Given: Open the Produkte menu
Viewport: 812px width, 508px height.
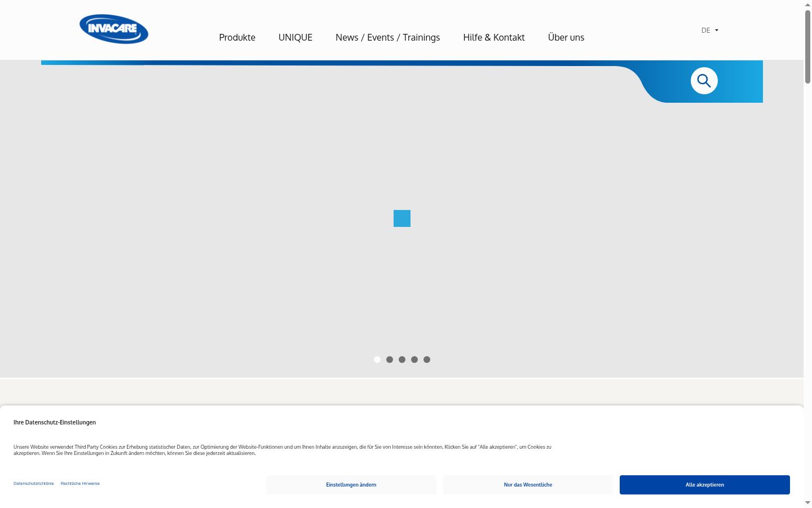Looking at the screenshot, I should (x=237, y=37).
